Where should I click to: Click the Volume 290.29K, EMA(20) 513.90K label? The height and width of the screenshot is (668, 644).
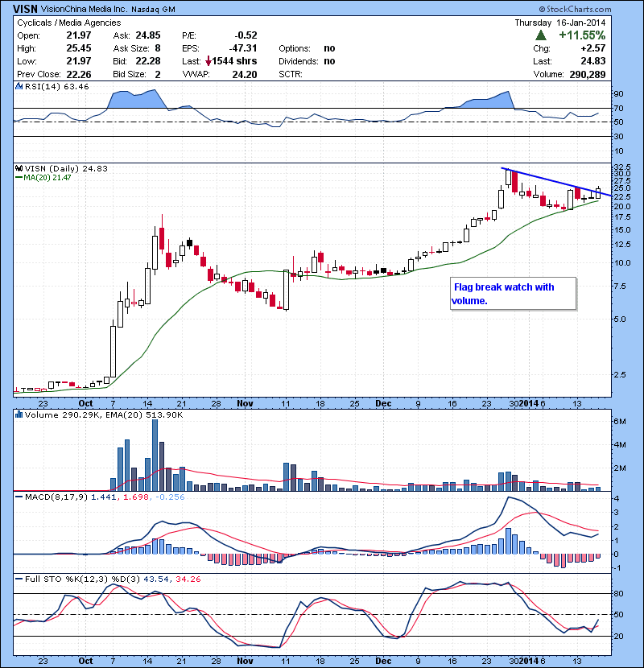[x=104, y=415]
